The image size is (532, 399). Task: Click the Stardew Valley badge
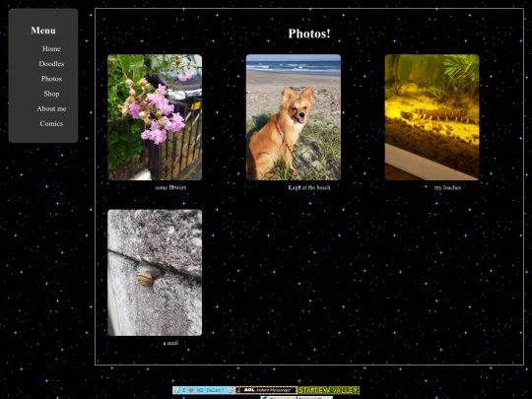(x=328, y=390)
